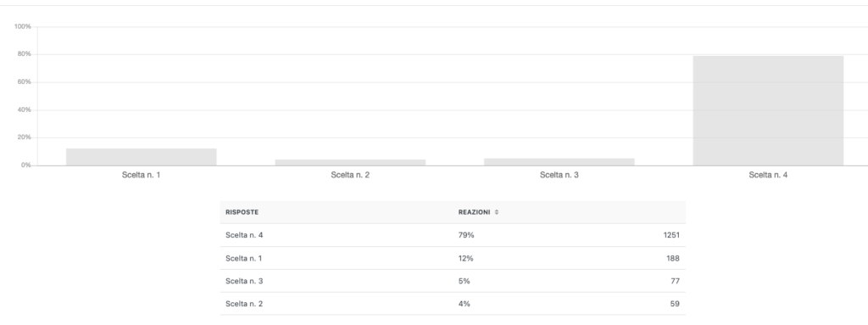Select the Scelta n. 3 bar in chart
The width and height of the screenshot is (868, 325).
click(x=559, y=162)
